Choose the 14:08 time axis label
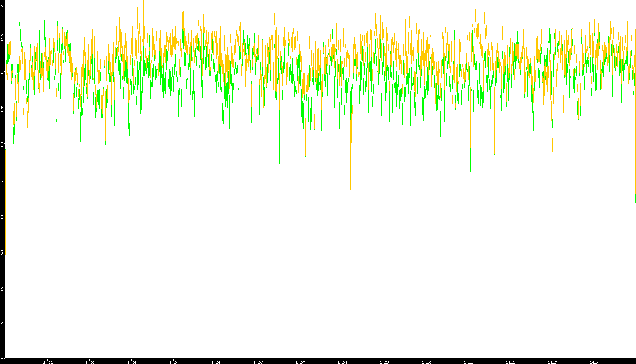Screen dimensions: 636x364 [x=342, y=362]
